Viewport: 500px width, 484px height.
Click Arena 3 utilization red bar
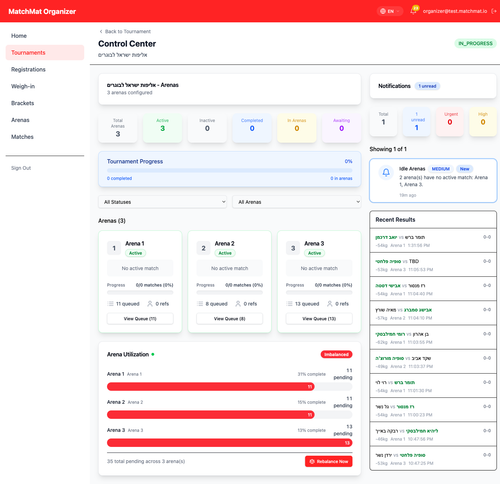click(230, 443)
